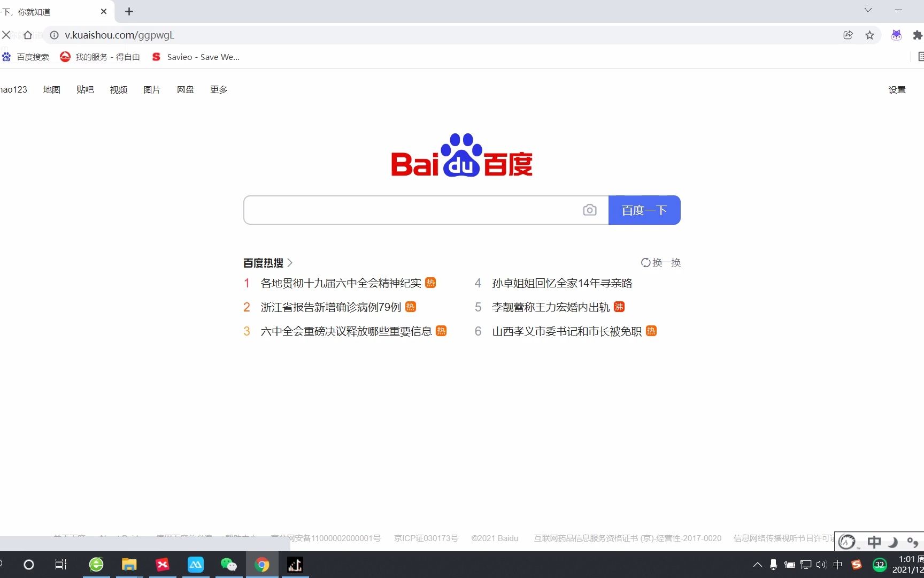The width and height of the screenshot is (924, 578).
Task: Close the Baidu browser tab
Action: [x=104, y=11]
